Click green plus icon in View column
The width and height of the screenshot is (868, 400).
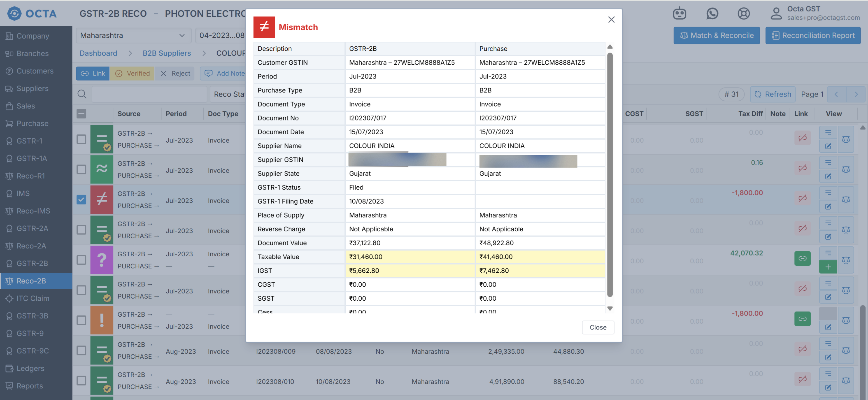[x=828, y=267]
